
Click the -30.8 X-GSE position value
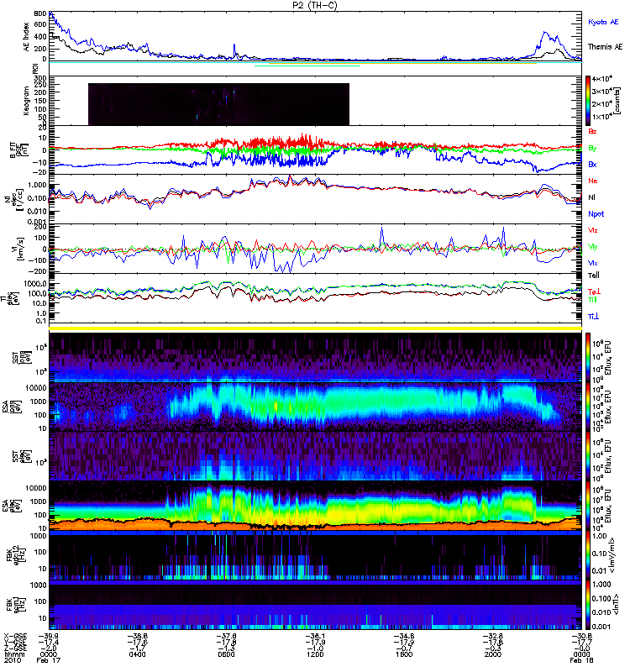click(x=581, y=637)
